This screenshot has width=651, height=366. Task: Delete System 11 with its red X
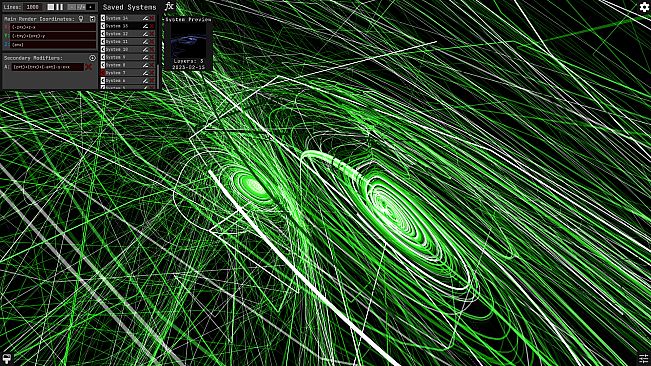click(152, 41)
